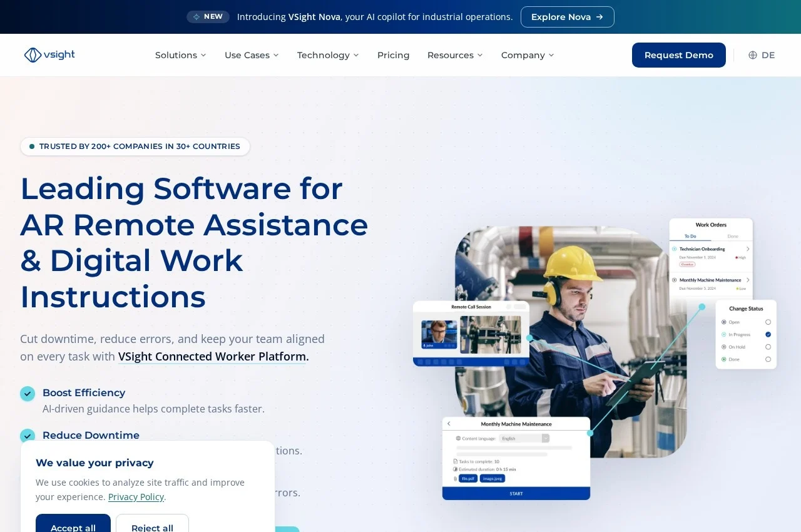The image size is (801, 532).
Task: Click the sparkle icon in the NEW badge
Action: click(x=196, y=17)
